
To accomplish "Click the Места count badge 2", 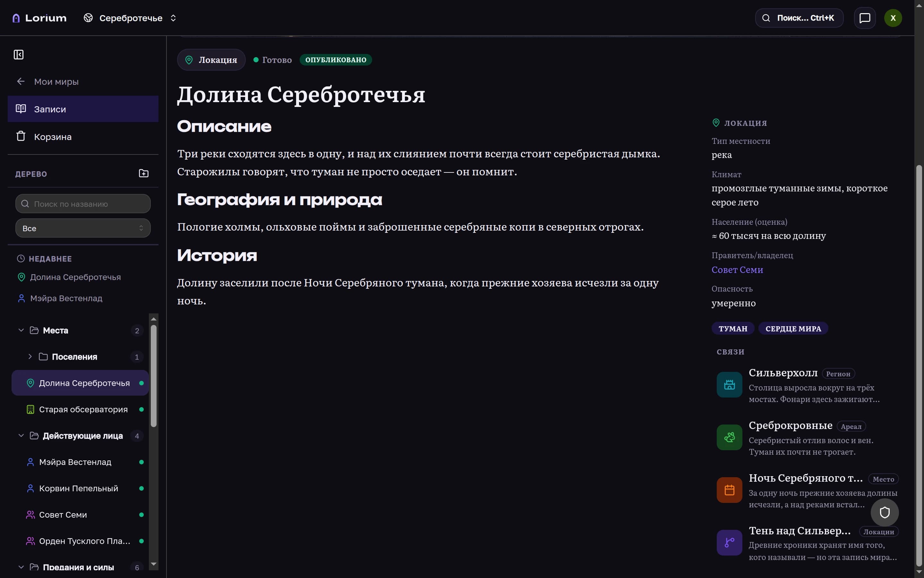I will (x=137, y=331).
